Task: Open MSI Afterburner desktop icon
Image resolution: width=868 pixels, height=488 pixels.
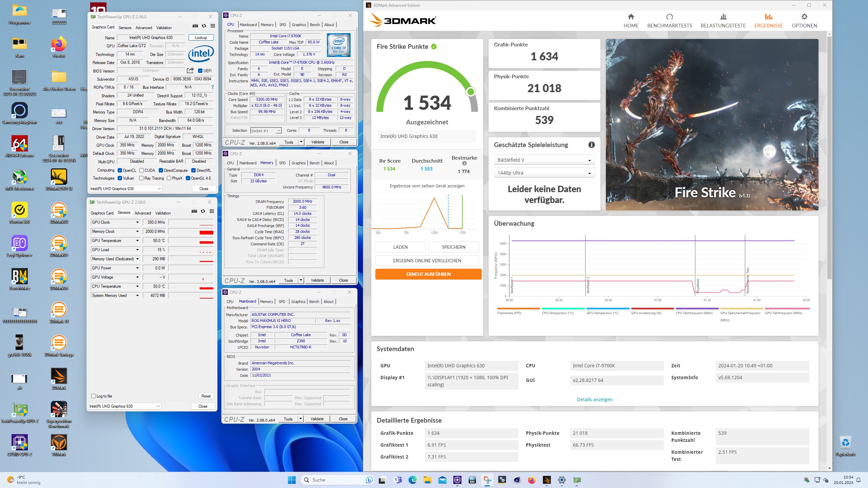Action: pos(19,180)
